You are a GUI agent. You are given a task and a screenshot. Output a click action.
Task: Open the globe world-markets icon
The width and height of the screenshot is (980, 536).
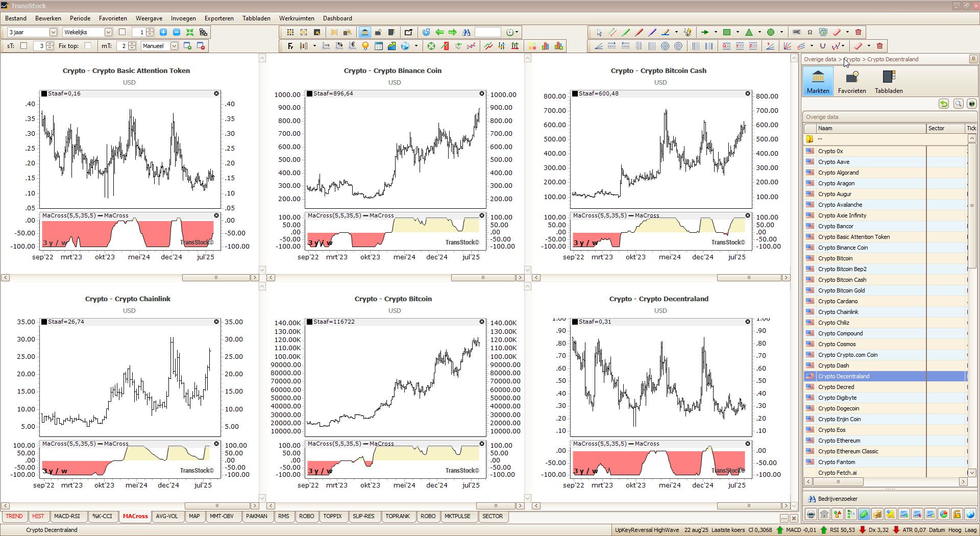pos(405,46)
